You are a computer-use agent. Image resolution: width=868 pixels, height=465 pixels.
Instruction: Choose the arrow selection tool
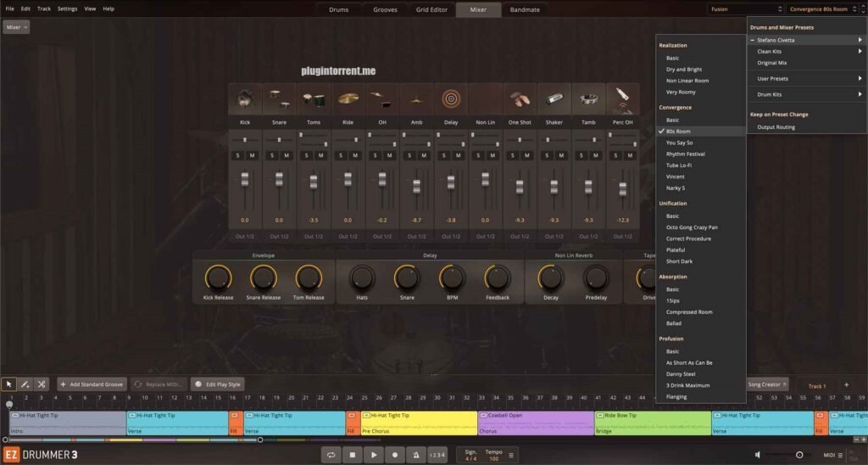point(8,384)
